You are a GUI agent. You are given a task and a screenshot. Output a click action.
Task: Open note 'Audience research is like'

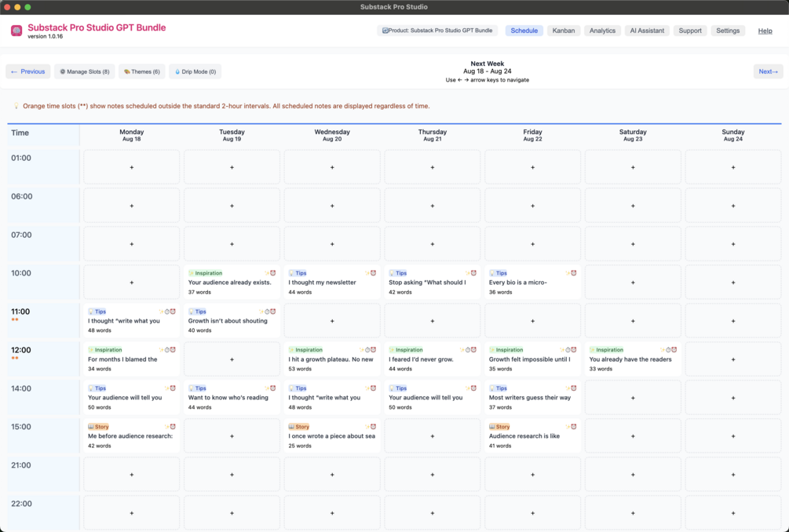tap(532, 436)
